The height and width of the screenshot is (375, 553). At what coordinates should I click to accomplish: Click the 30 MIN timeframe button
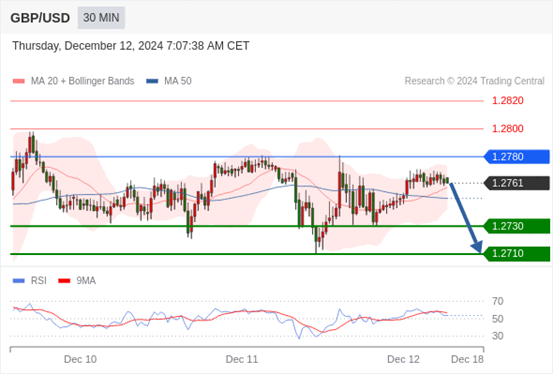pyautogui.click(x=101, y=18)
